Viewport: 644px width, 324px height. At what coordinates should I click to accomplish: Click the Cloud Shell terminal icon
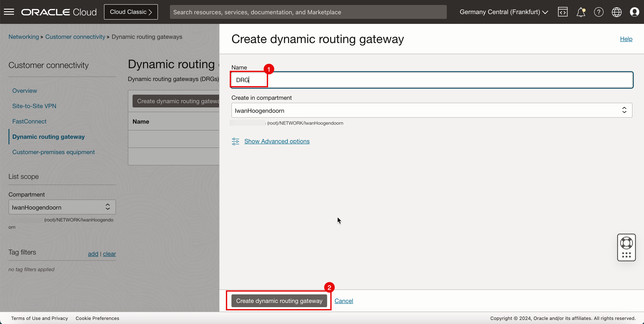coord(563,12)
